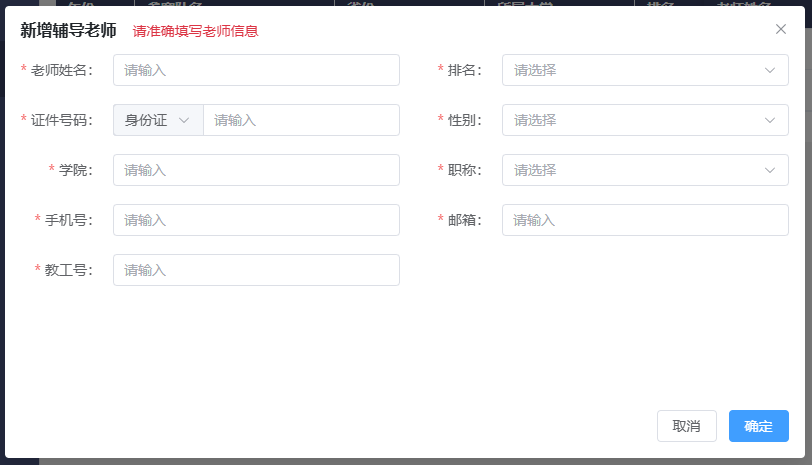This screenshot has height=465, width=812.
Task: Click into the 教工号 input box
Action: pos(256,270)
